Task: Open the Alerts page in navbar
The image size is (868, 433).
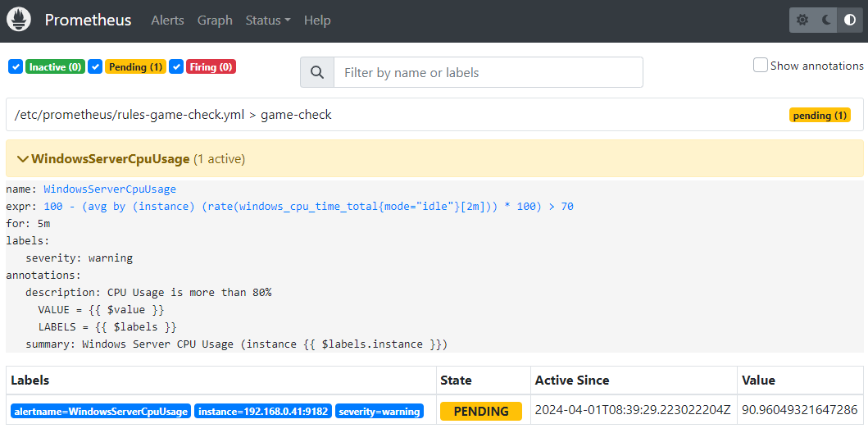Action: click(167, 21)
